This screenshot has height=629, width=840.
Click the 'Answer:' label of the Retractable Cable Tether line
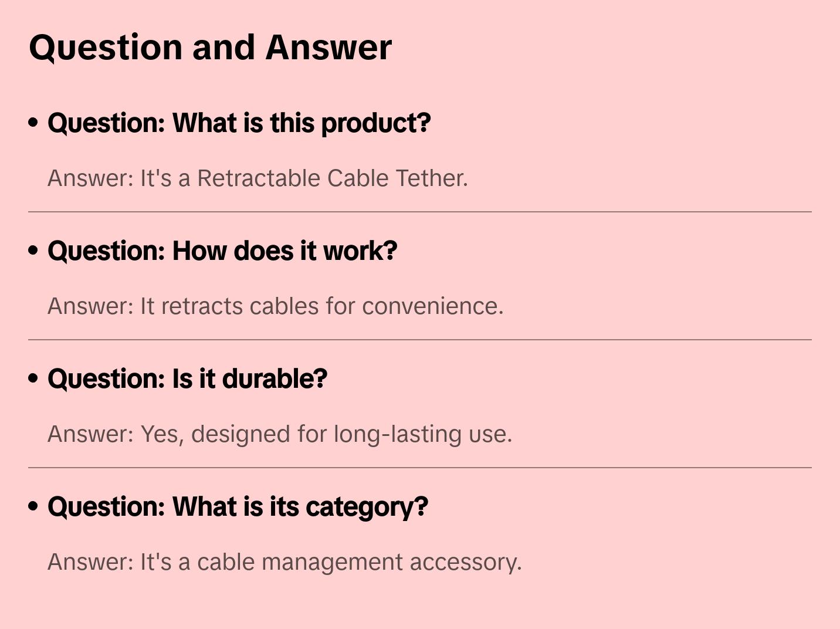[x=91, y=178]
